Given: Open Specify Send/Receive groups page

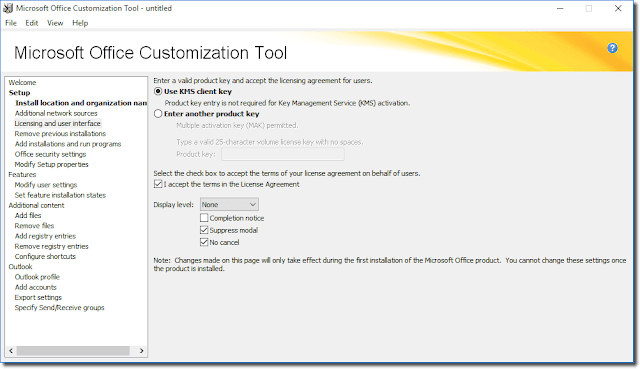Looking at the screenshot, I should click(59, 308).
